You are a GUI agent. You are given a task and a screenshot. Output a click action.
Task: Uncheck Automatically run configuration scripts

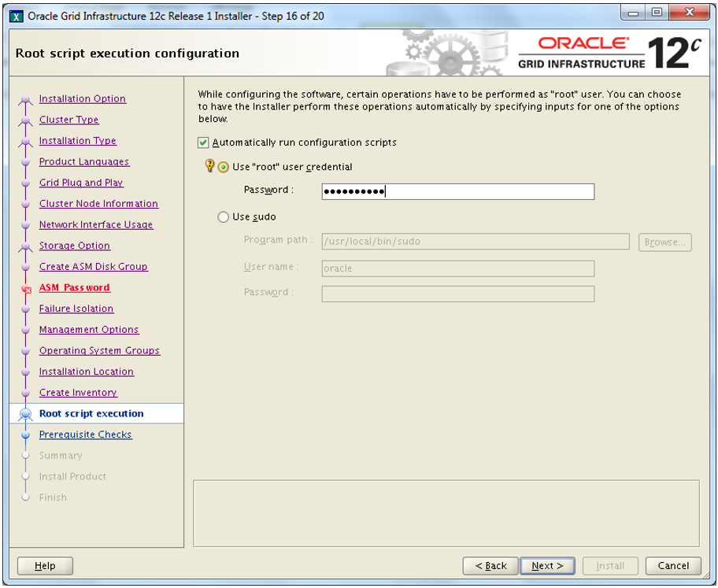point(203,143)
